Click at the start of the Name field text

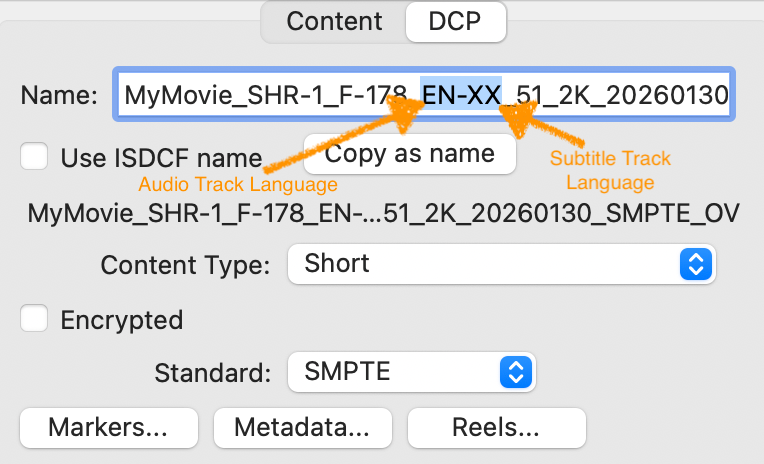[x=127, y=96]
